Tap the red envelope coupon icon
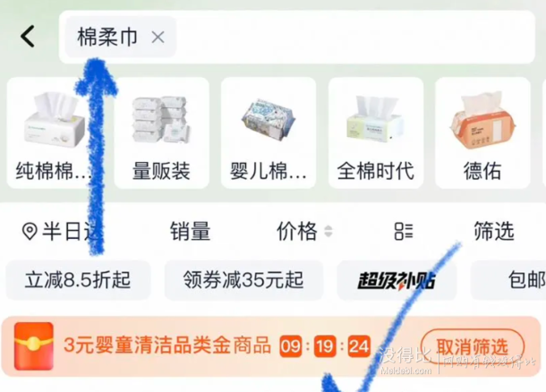546x392 pixels. [x=33, y=346]
